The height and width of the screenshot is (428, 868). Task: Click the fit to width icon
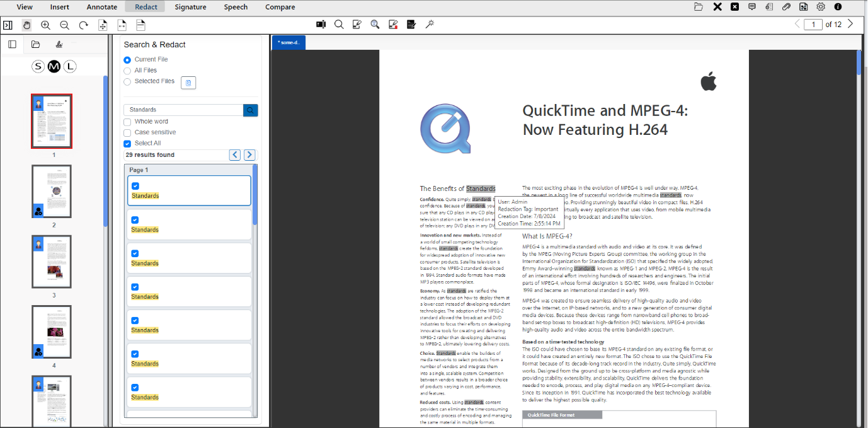[x=122, y=25]
